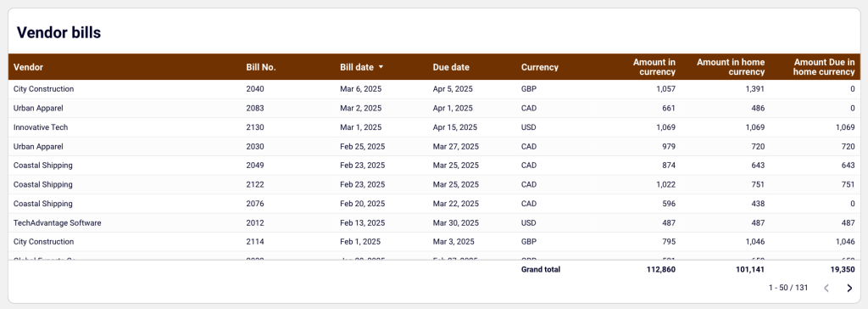The height and width of the screenshot is (309, 868).
Task: Sort by Amount Due in home currency header
Action: [824, 67]
